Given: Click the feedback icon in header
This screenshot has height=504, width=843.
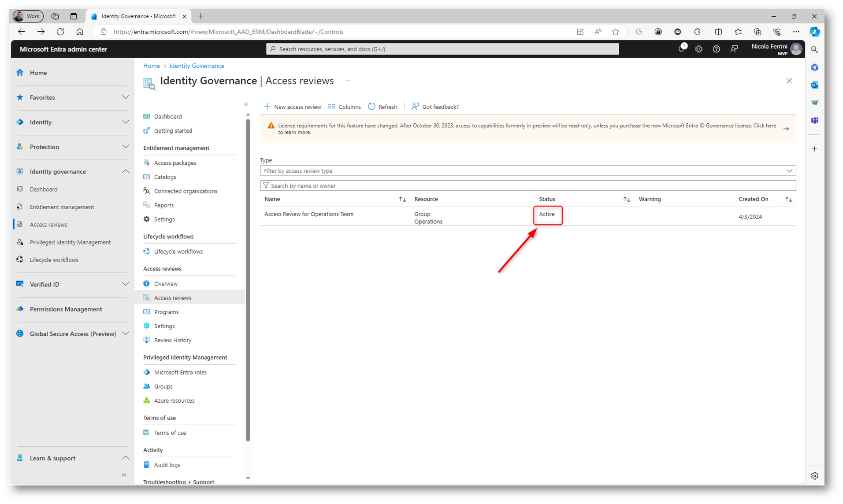Looking at the screenshot, I should (x=734, y=49).
